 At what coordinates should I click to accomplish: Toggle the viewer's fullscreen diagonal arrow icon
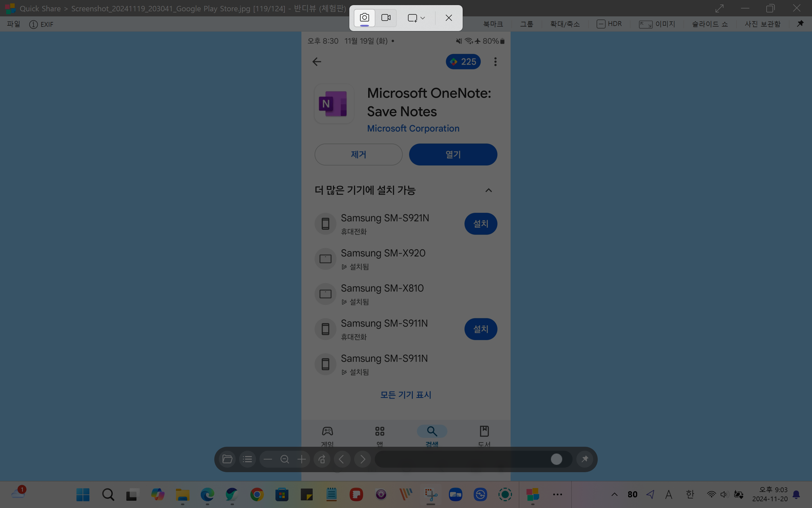(719, 8)
